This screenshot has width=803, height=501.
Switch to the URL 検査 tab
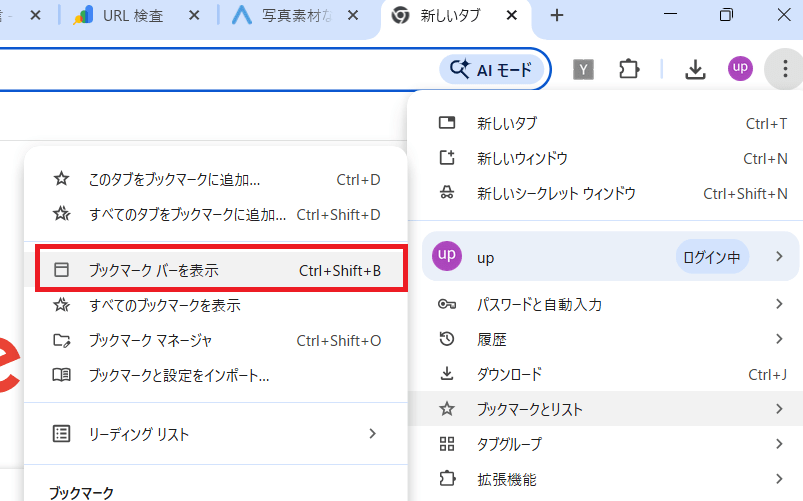(x=140, y=16)
